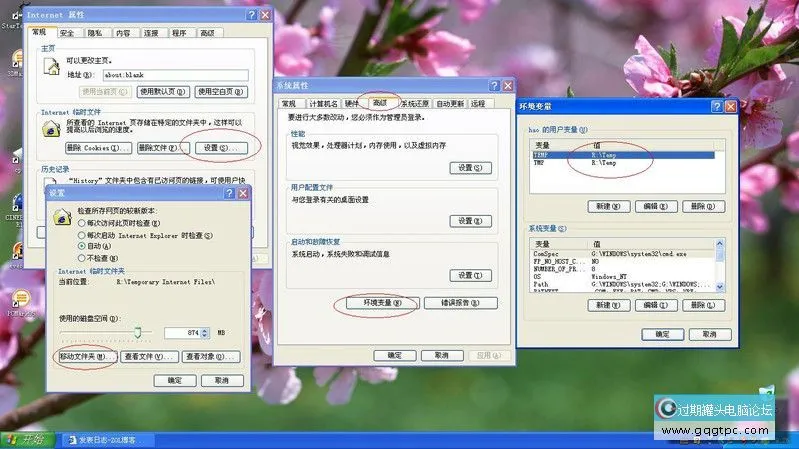
Task: Cancel the 环境变量 dialog with 取消
Action: pyautogui.click(x=710, y=334)
